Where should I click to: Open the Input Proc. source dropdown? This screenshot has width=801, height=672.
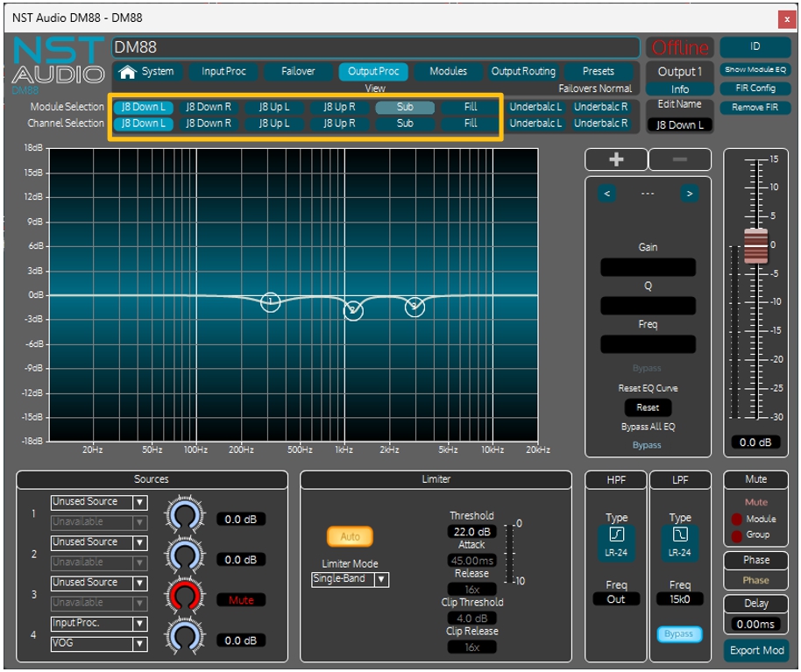[x=99, y=624]
